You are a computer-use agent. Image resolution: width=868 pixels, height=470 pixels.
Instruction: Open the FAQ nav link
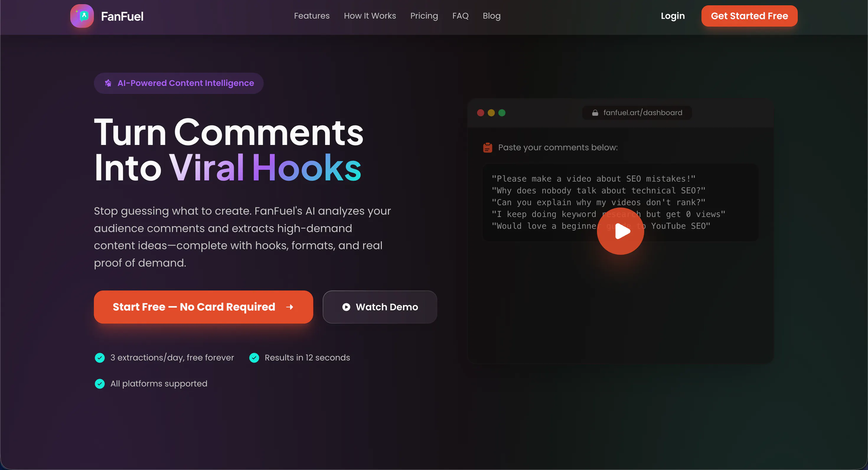click(460, 16)
